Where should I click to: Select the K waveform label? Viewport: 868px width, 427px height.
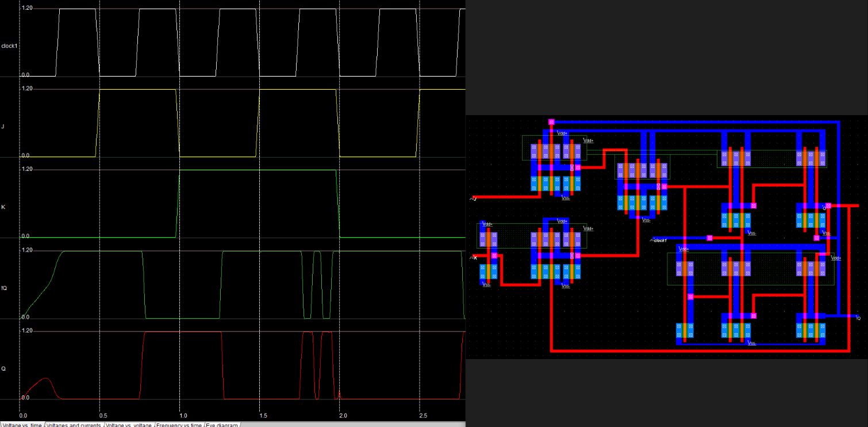tap(3, 207)
